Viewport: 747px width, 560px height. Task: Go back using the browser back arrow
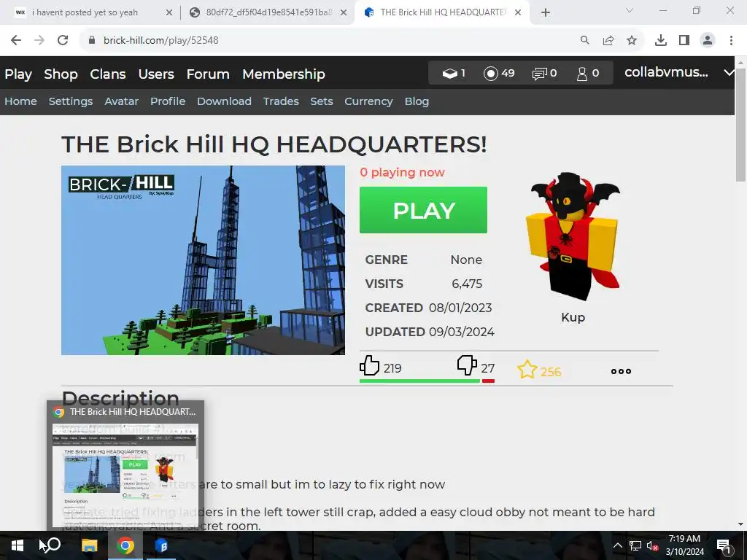pyautogui.click(x=16, y=41)
